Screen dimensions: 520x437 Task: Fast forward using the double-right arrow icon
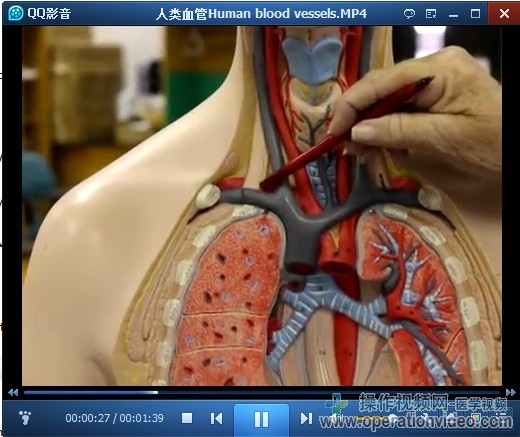510,392
